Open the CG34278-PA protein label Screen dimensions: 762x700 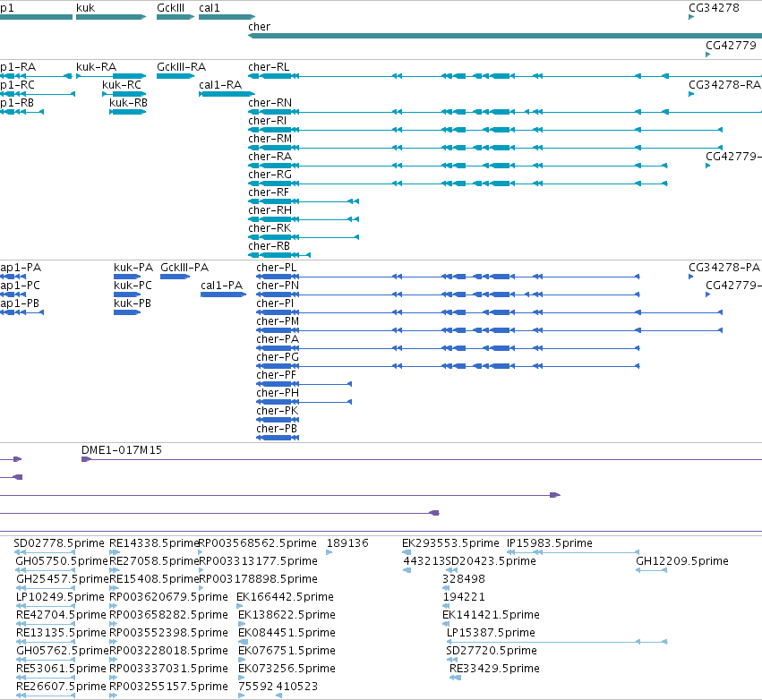[724, 268]
